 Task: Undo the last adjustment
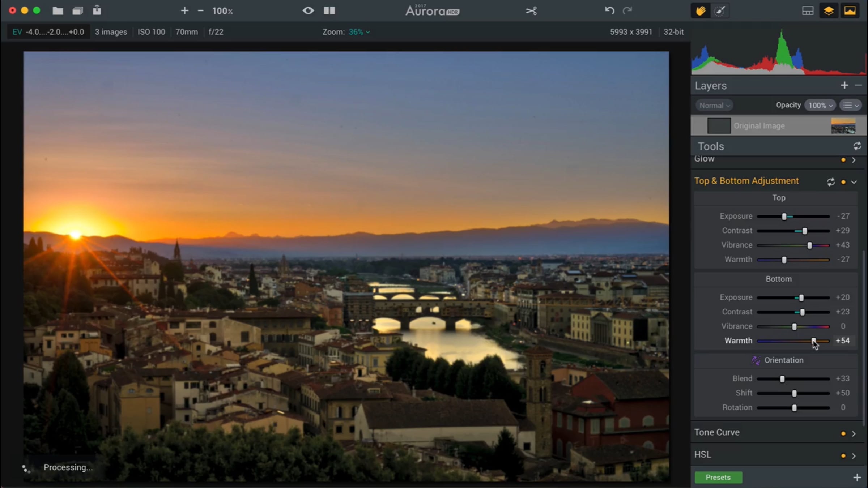coord(609,10)
